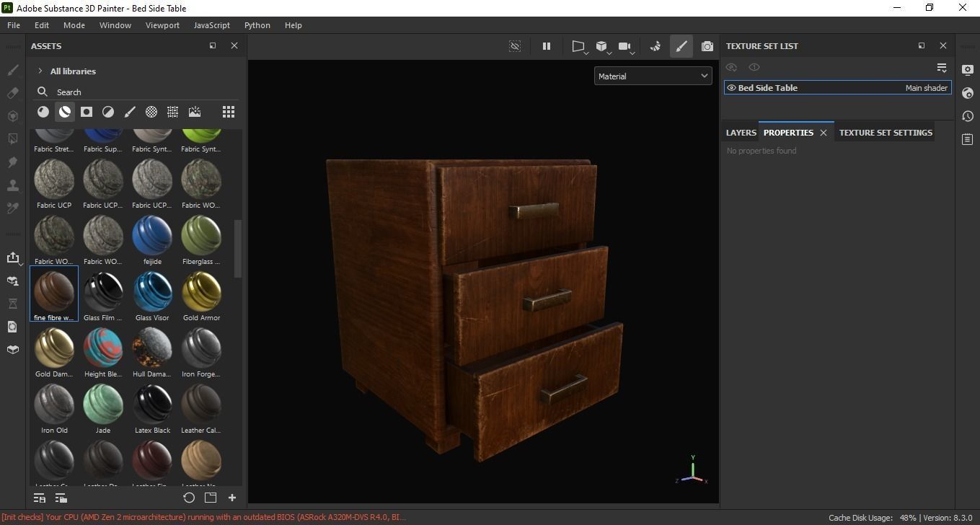Undock the Texture Set List panel
Image resolution: width=980 pixels, height=525 pixels.
[x=922, y=45]
